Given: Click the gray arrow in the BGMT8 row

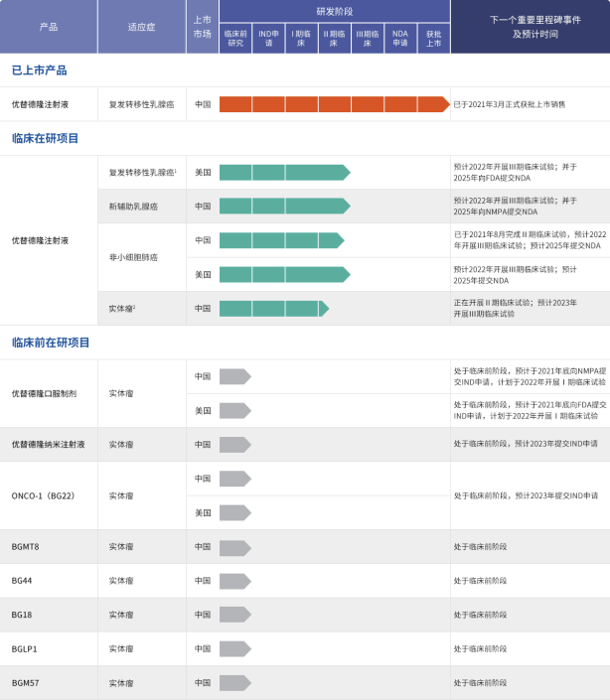Looking at the screenshot, I should pos(234,547).
